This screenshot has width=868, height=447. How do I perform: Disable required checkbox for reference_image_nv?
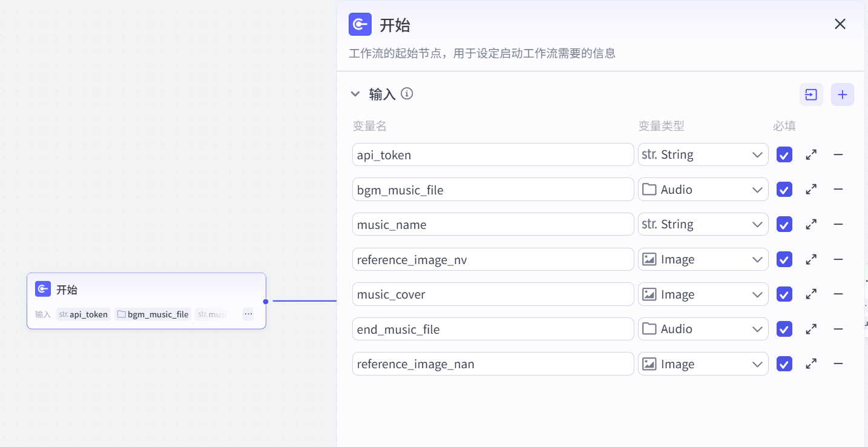[784, 260]
